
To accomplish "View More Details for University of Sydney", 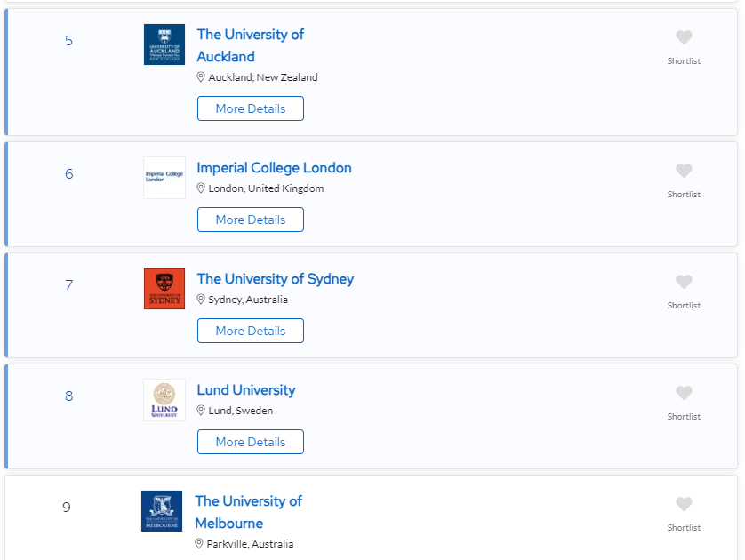I will coord(251,331).
